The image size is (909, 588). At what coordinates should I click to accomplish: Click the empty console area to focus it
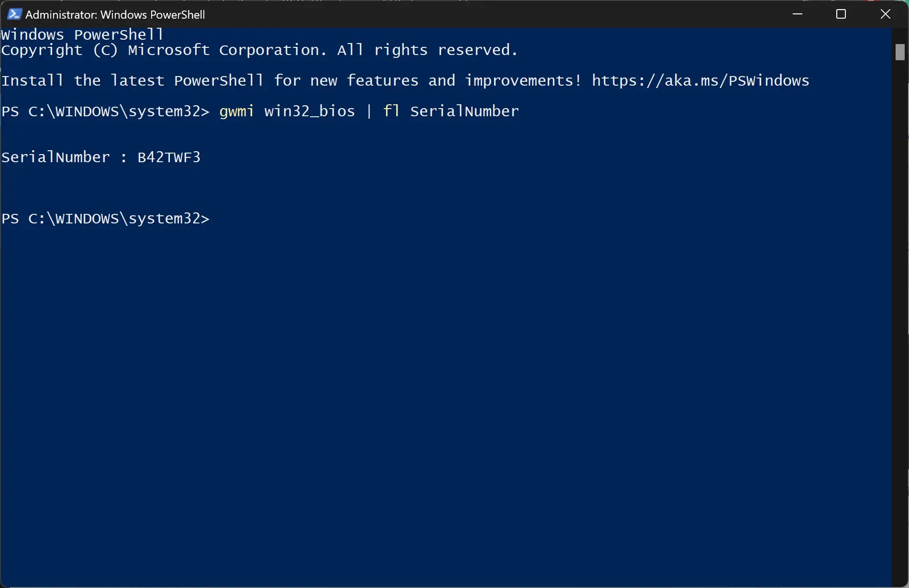pyautogui.click(x=431, y=383)
